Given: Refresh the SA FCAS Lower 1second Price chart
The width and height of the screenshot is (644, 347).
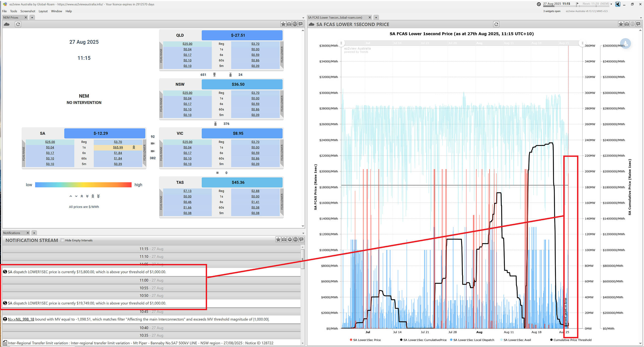Looking at the screenshot, I should pos(496,24).
